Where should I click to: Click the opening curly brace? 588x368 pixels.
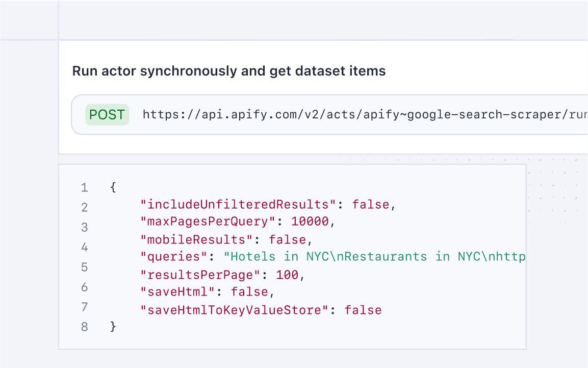coord(113,187)
